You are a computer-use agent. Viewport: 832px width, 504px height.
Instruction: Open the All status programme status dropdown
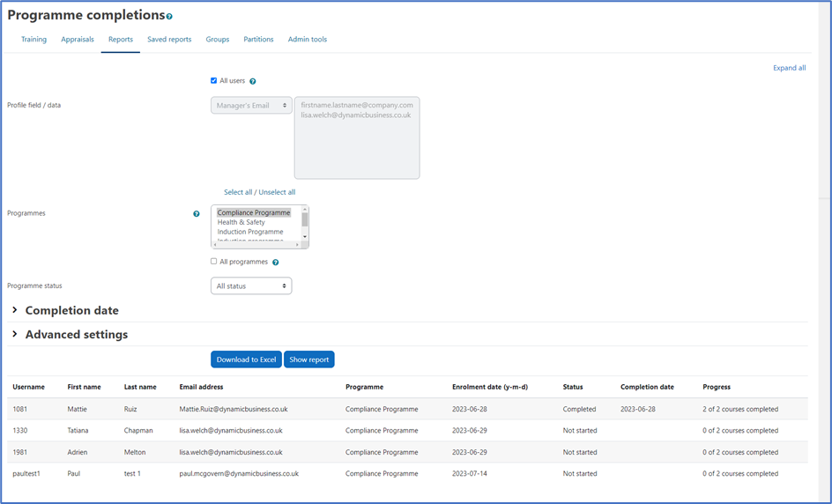pyautogui.click(x=251, y=286)
